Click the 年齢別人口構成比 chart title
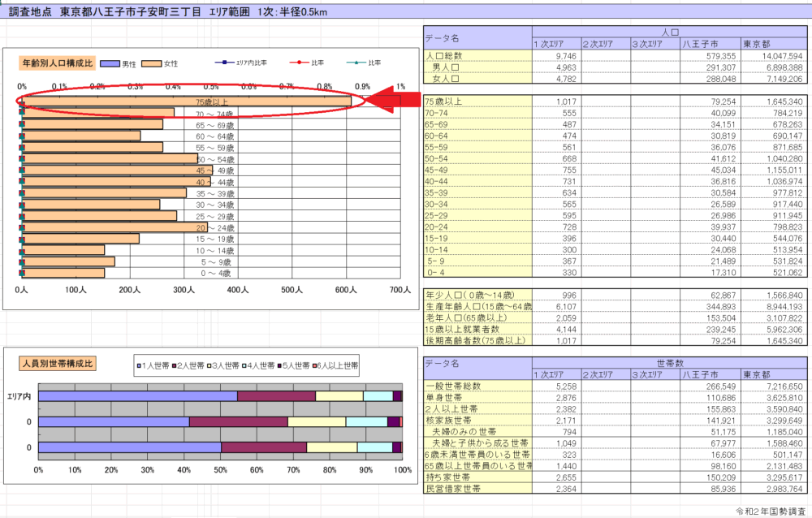The height and width of the screenshot is (518, 812). pyautogui.click(x=58, y=63)
